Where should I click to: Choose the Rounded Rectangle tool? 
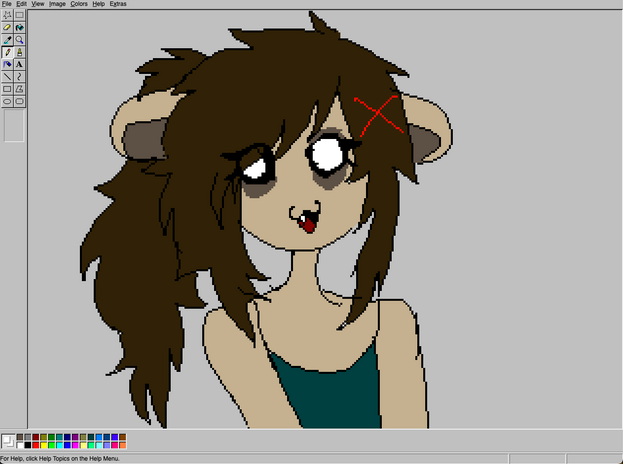(x=19, y=101)
